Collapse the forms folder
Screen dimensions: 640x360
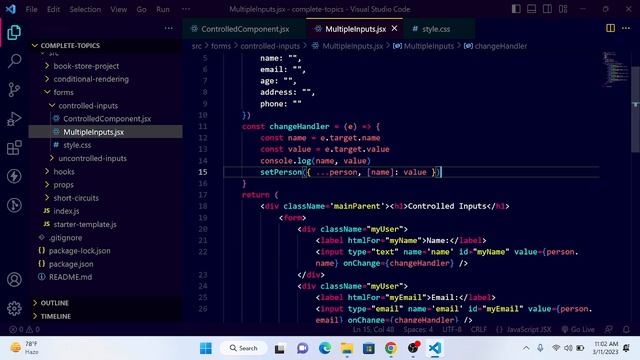point(105,92)
